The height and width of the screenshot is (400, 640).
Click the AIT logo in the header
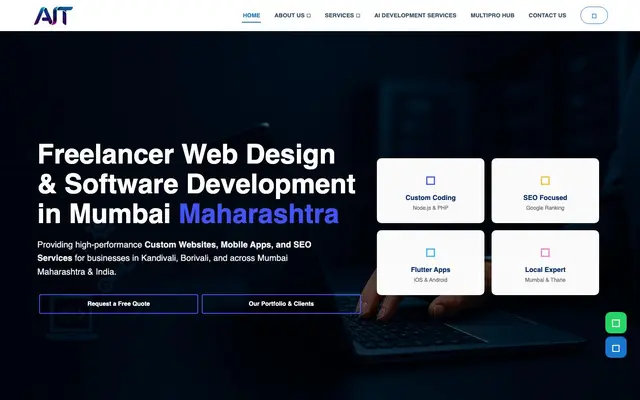click(x=53, y=16)
